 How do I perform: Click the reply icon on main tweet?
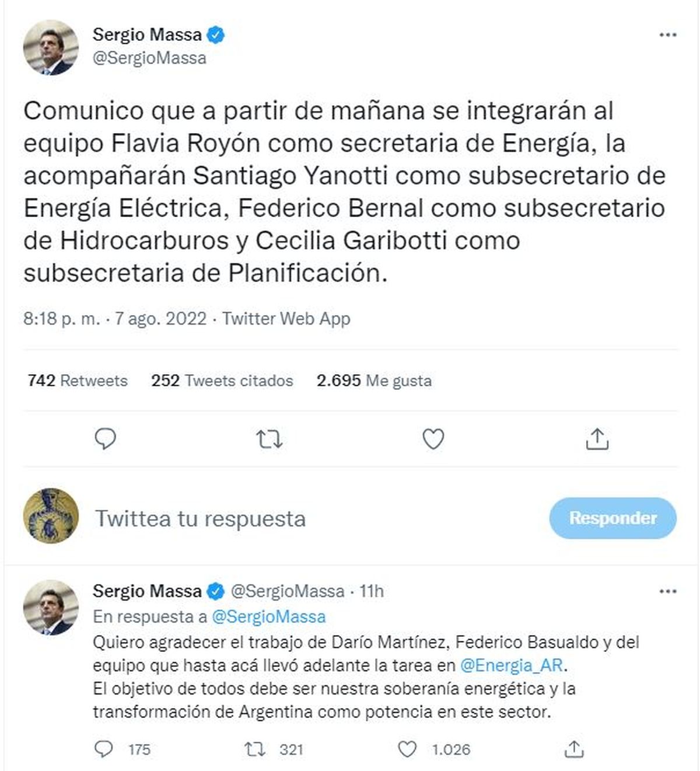point(105,439)
